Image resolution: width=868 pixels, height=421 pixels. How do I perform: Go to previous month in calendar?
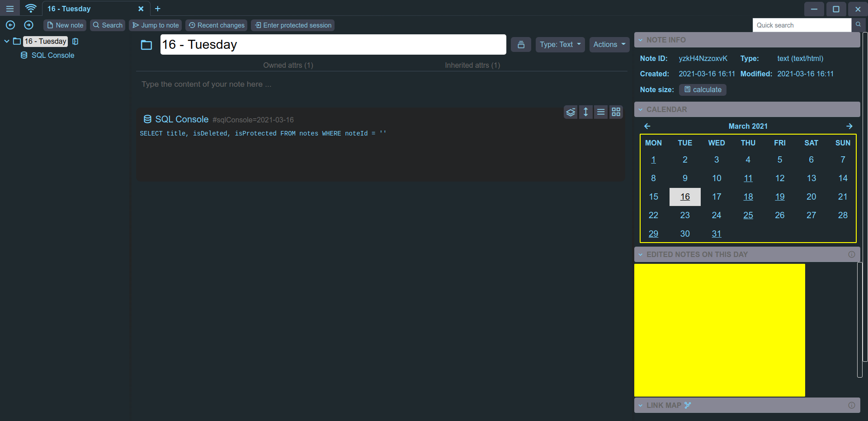pyautogui.click(x=647, y=126)
